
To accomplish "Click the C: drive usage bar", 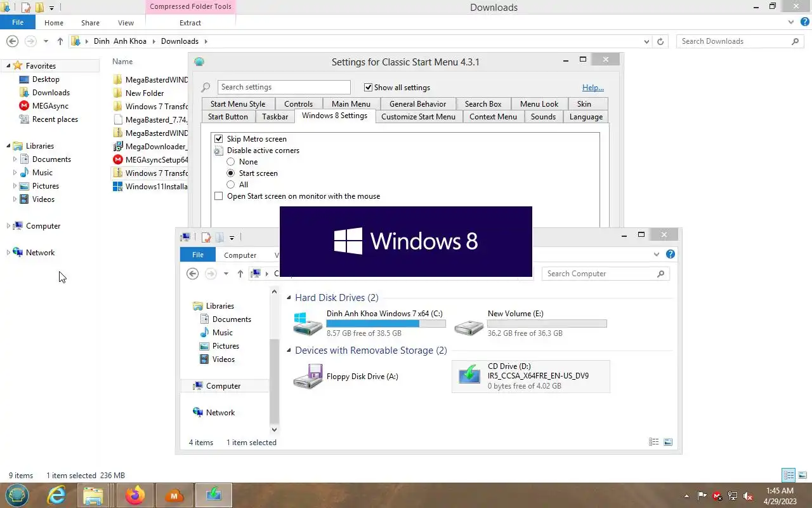I will pyautogui.click(x=386, y=323).
